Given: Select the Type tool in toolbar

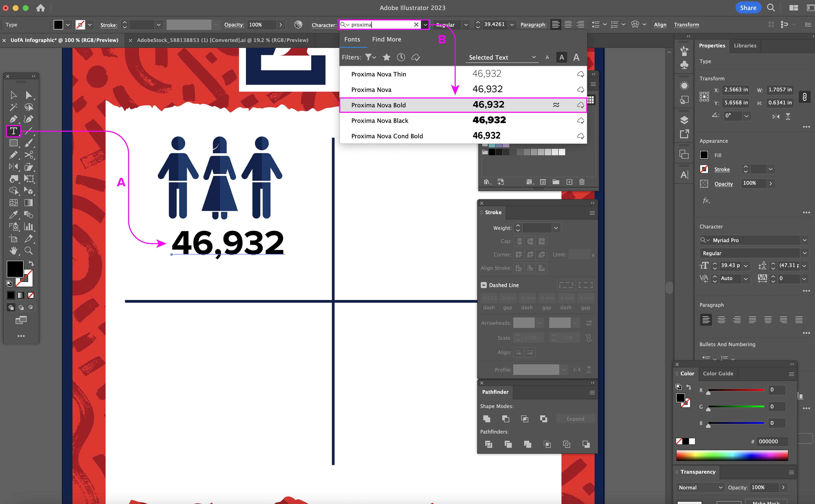Looking at the screenshot, I should 13,131.
